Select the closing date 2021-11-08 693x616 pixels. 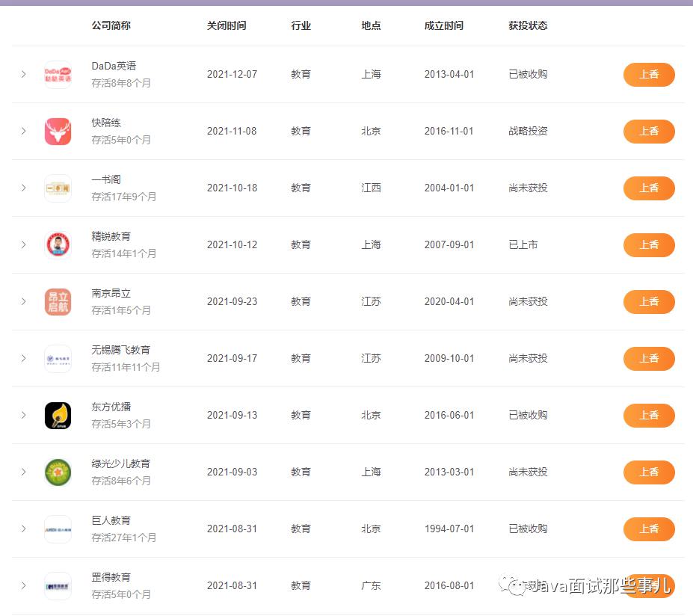(x=232, y=132)
